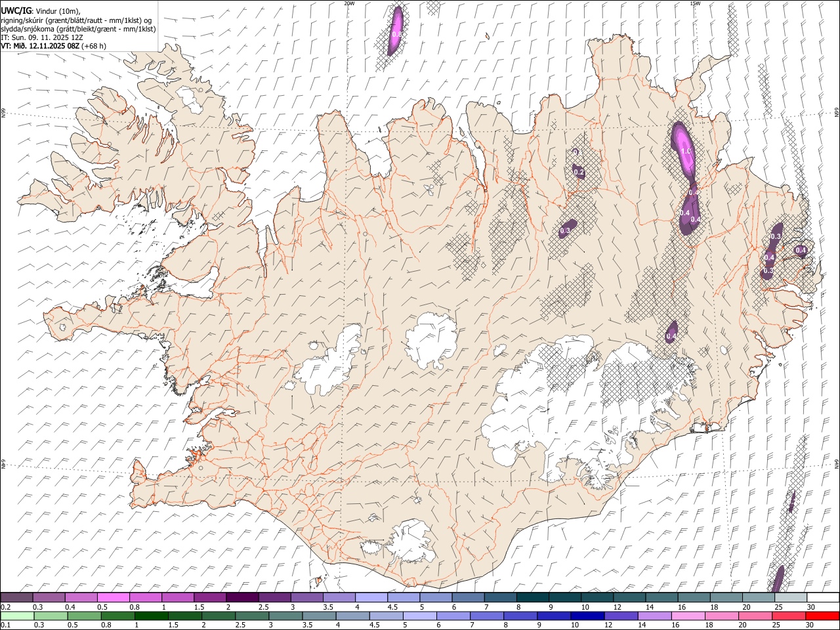Image resolution: width=840 pixels, height=630 pixels.
Task: Click the white upper swatch after value 30
Action: [x=823, y=597]
